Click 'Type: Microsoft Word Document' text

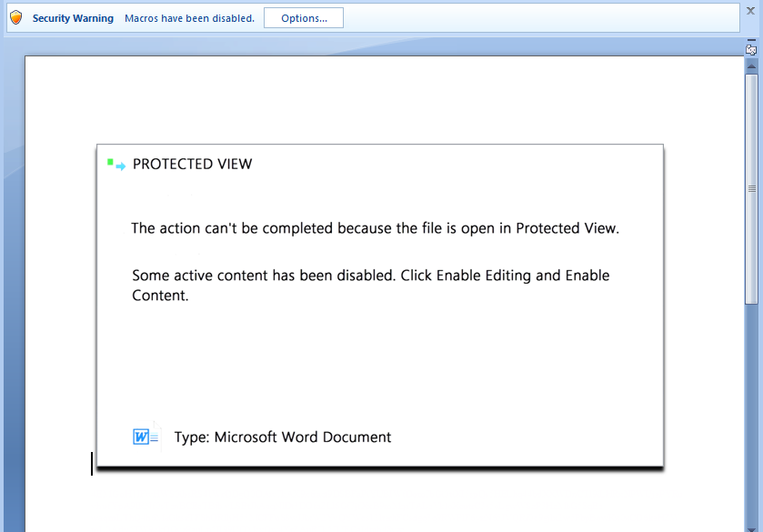pos(283,437)
